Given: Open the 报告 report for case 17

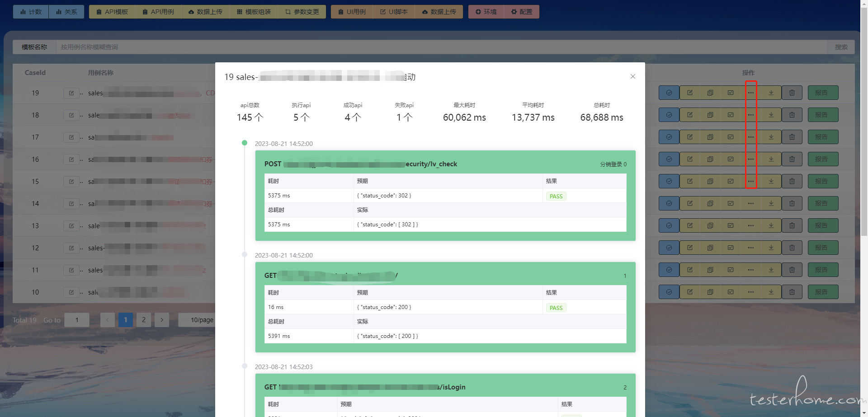Looking at the screenshot, I should point(823,137).
